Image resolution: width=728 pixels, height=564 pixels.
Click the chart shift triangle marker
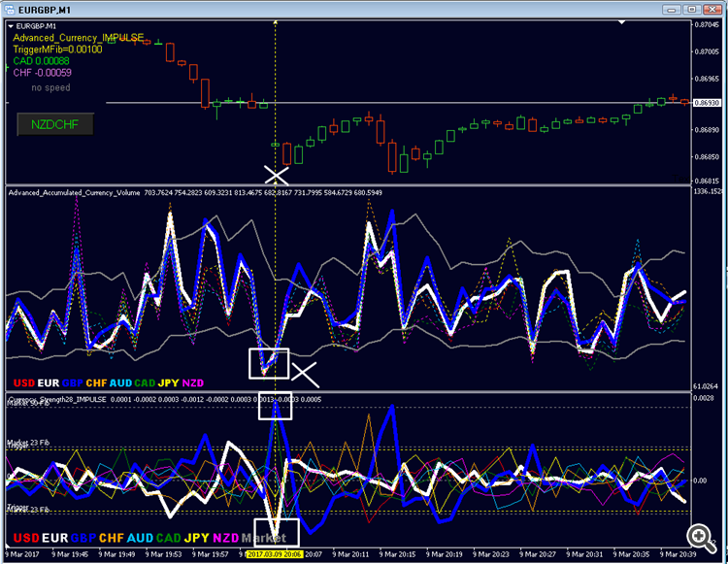pyautogui.click(x=621, y=21)
